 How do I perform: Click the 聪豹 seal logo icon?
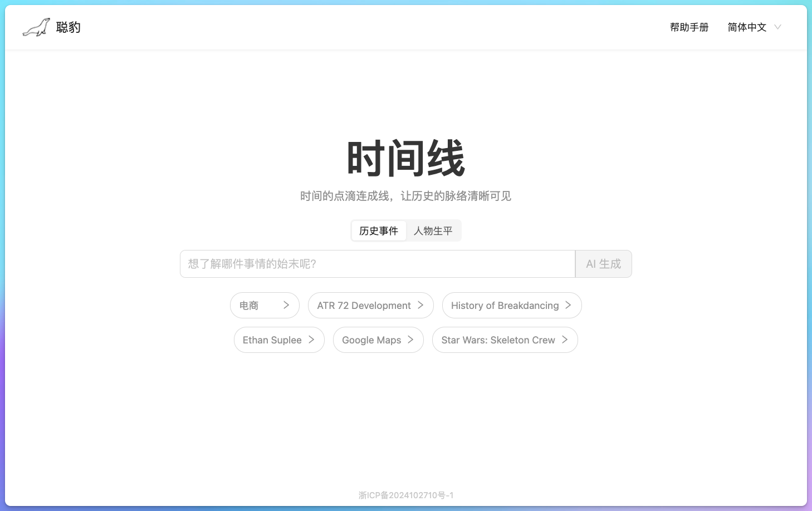pos(36,27)
